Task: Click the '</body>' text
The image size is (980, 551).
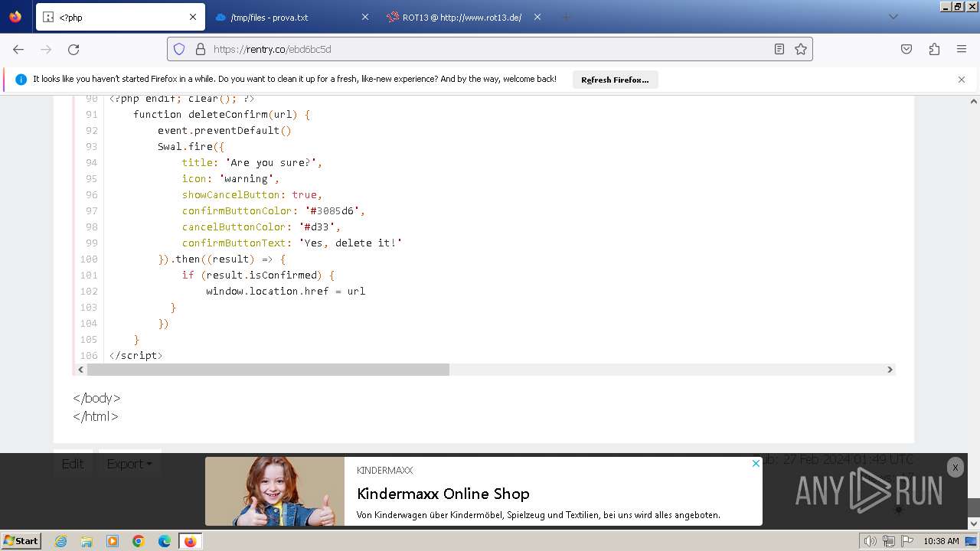Action: click(x=96, y=398)
